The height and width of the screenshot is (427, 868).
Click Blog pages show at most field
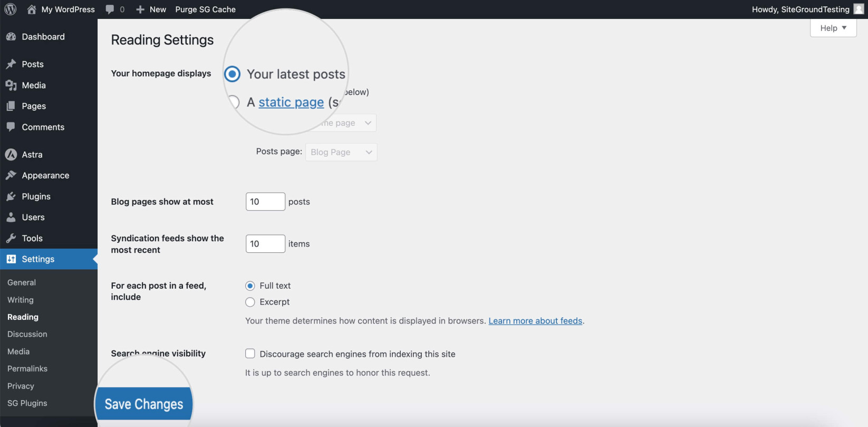265,202
